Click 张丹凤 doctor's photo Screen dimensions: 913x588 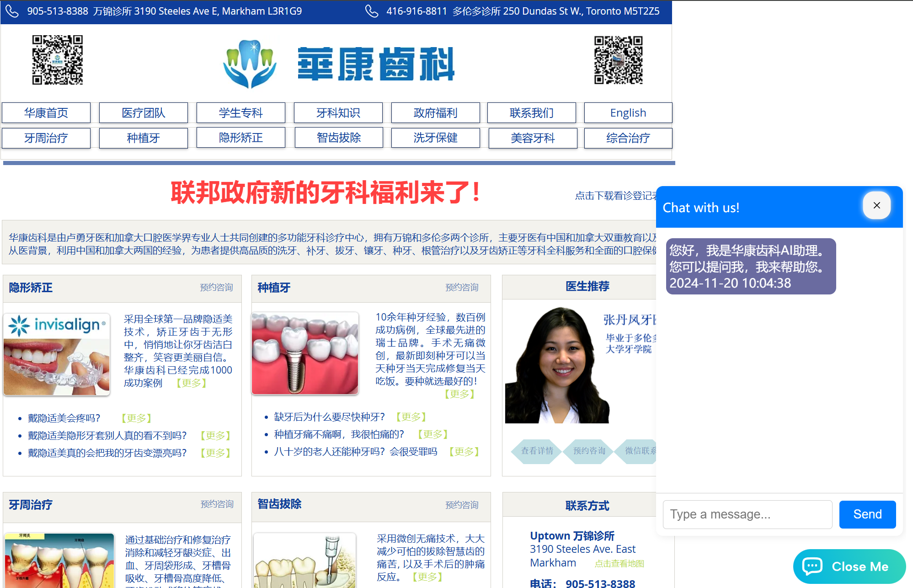click(x=557, y=366)
